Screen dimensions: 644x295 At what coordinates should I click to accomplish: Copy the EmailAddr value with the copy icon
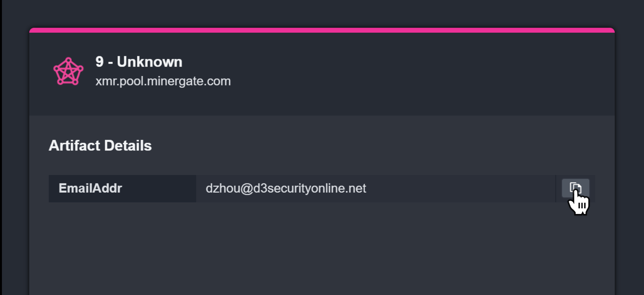[575, 188]
